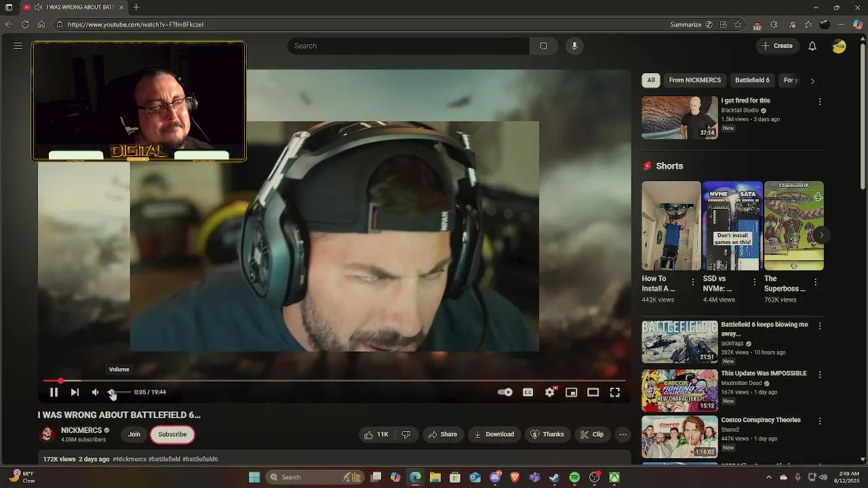The width and height of the screenshot is (868, 488).
Task: Open the YouTube account avatar menu
Action: [x=840, y=46]
